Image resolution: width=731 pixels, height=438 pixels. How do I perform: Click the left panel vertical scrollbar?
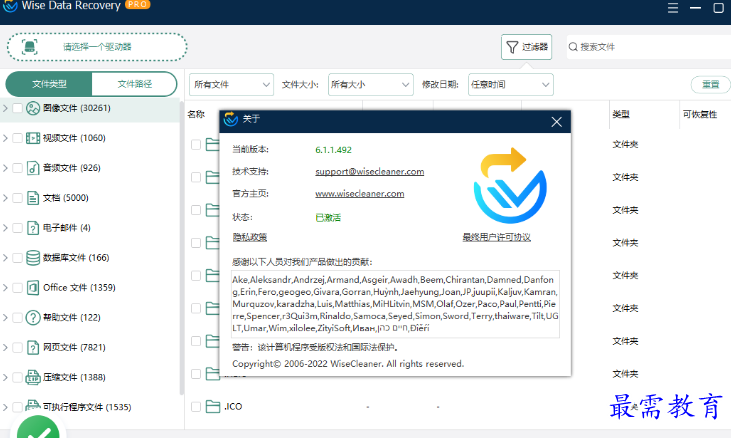pyautogui.click(x=182, y=247)
